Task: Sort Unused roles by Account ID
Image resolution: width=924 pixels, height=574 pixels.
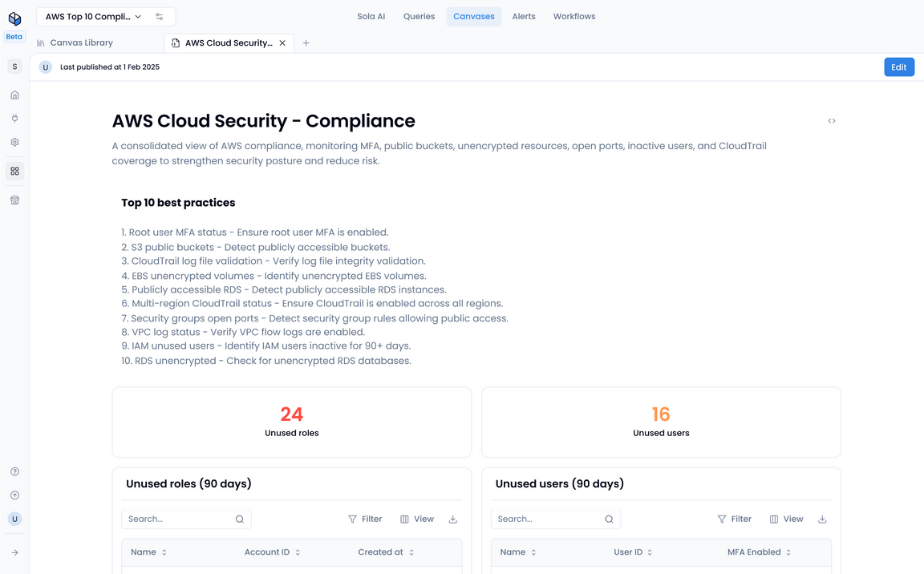Action: click(x=272, y=552)
